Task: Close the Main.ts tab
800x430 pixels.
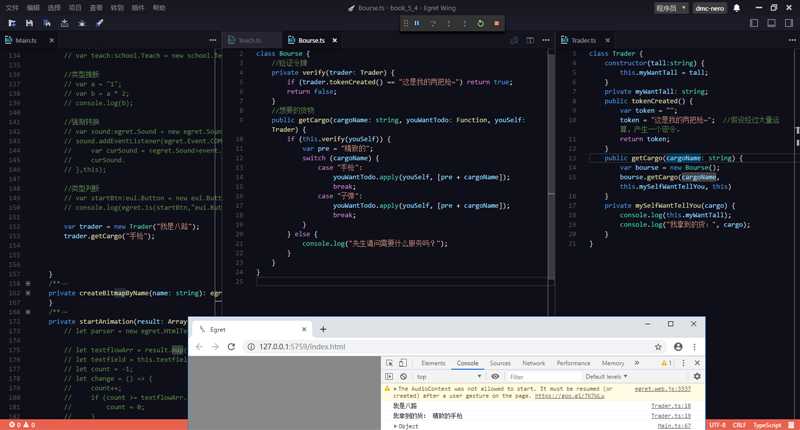Action: pos(52,40)
